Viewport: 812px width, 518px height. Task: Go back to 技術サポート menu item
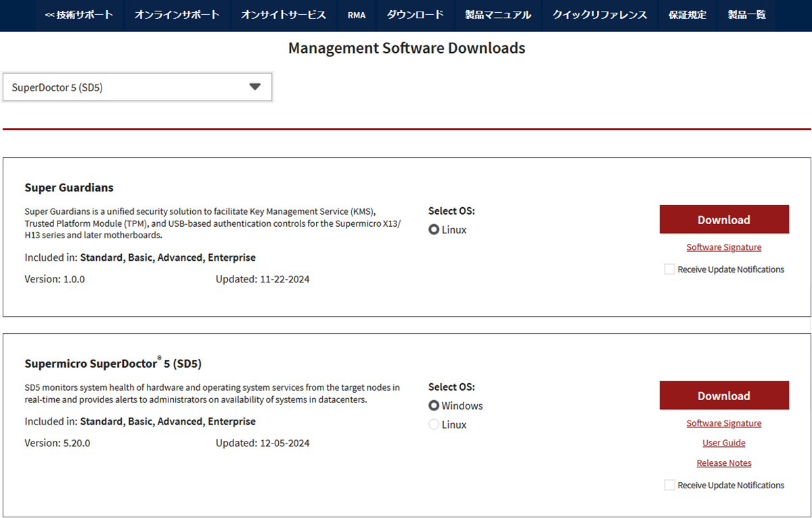click(x=79, y=15)
